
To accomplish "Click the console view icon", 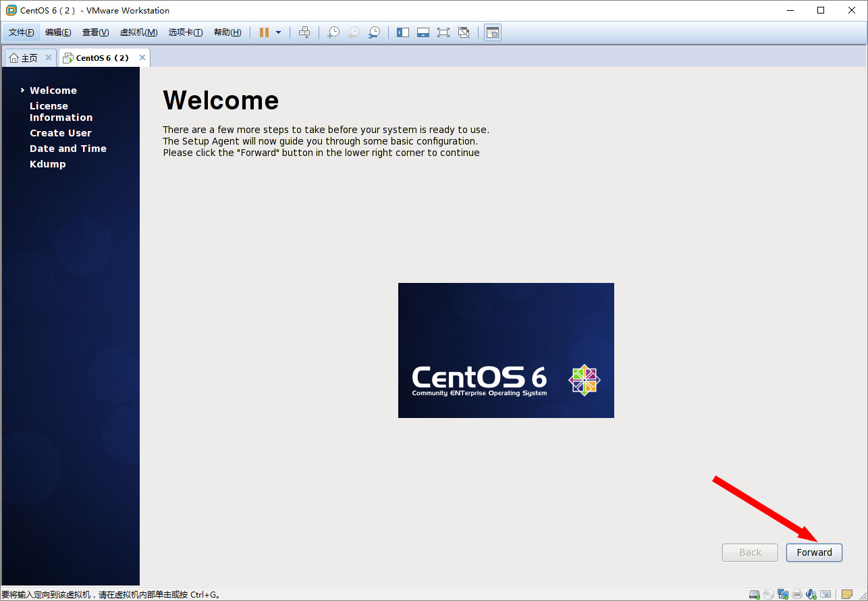I will [493, 32].
